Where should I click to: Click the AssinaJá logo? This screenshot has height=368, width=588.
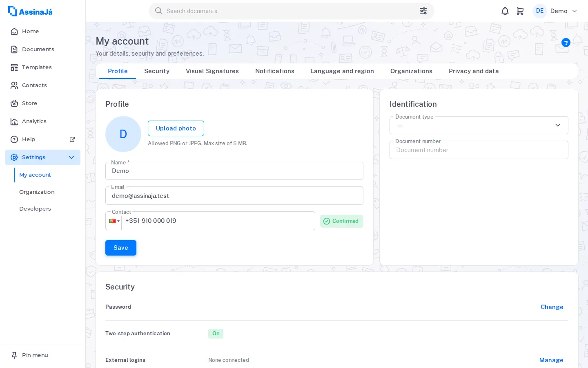tap(31, 11)
